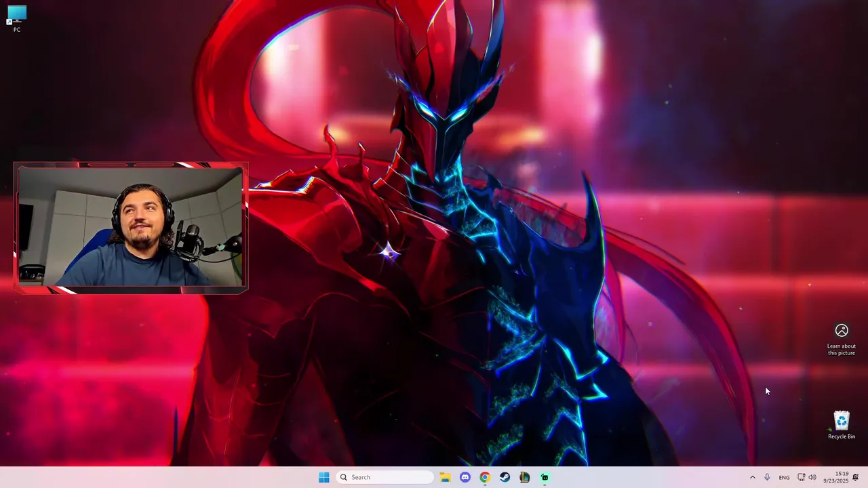Screen dimensions: 868x488
Task: Open the network status tray icon
Action: tap(801, 477)
